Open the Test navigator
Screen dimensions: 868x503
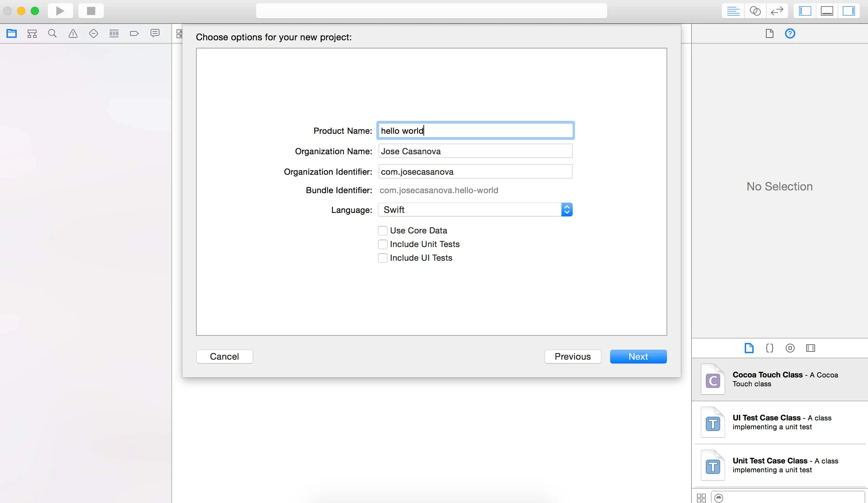coord(93,33)
